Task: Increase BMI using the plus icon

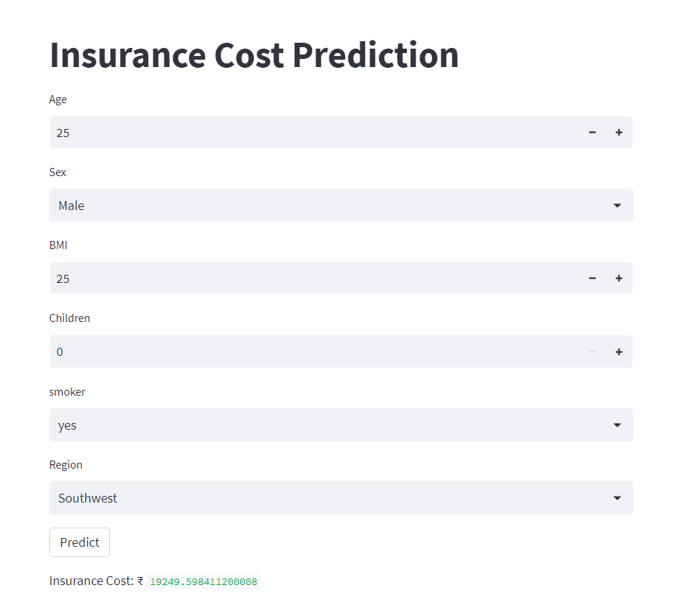Action: [x=619, y=278]
